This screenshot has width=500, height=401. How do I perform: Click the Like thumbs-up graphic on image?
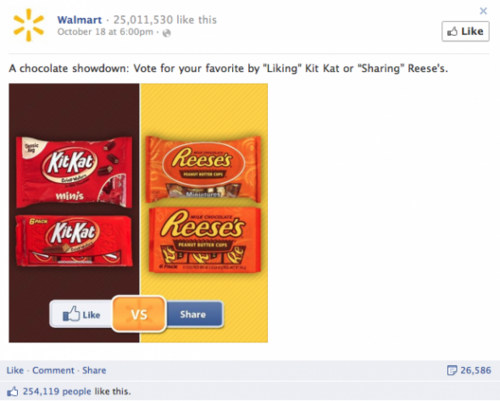(x=81, y=314)
